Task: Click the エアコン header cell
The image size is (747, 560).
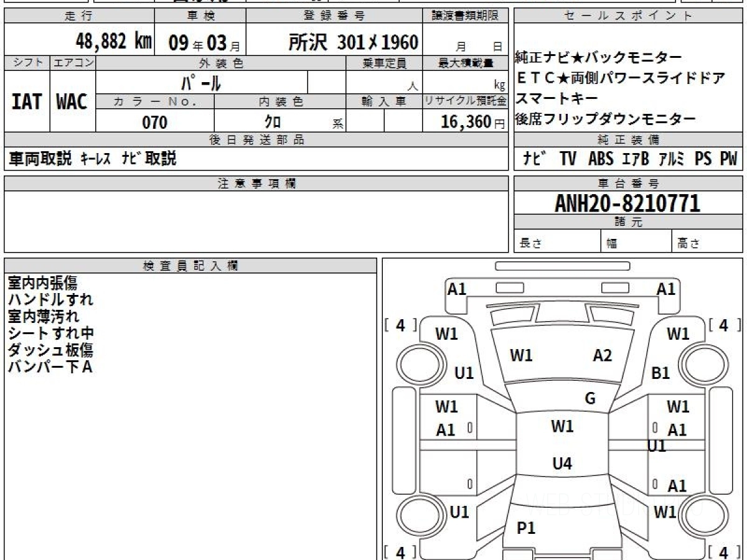Action: point(73,63)
